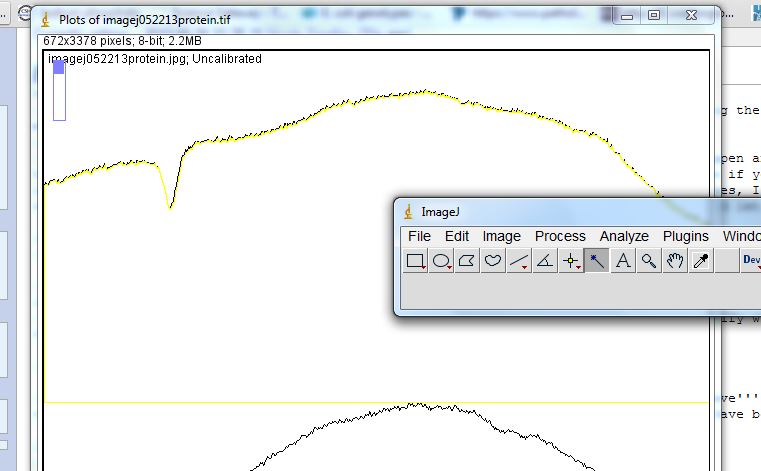Activate the Point tool

pyautogui.click(x=571, y=262)
